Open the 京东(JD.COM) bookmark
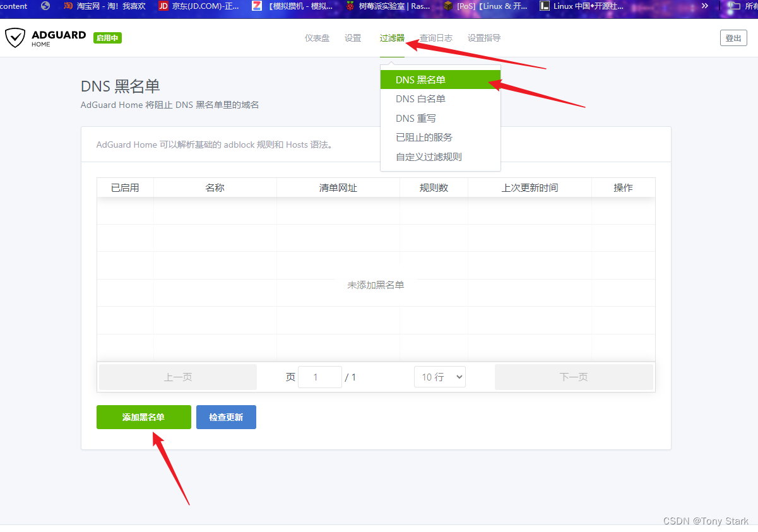Image resolution: width=758 pixels, height=532 pixels. tap(199, 6)
